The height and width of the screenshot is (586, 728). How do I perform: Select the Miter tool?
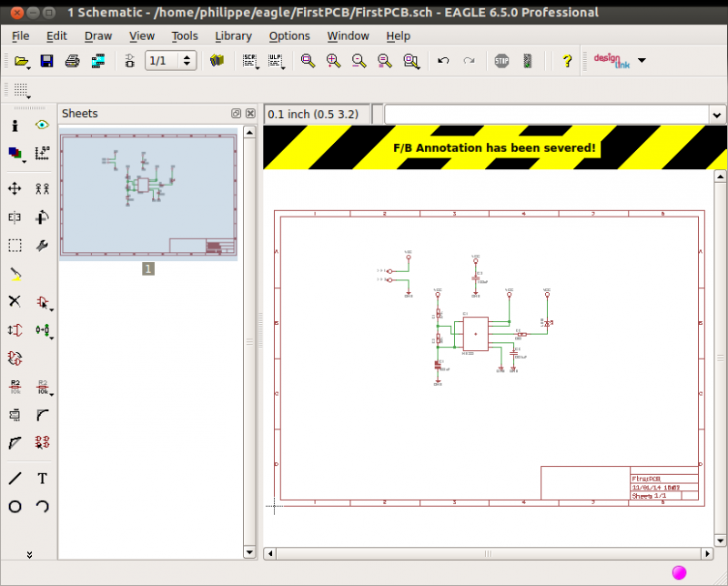(42, 415)
